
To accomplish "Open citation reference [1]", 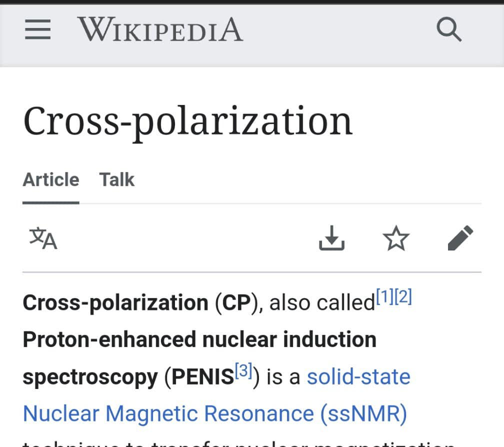I will 385,296.
